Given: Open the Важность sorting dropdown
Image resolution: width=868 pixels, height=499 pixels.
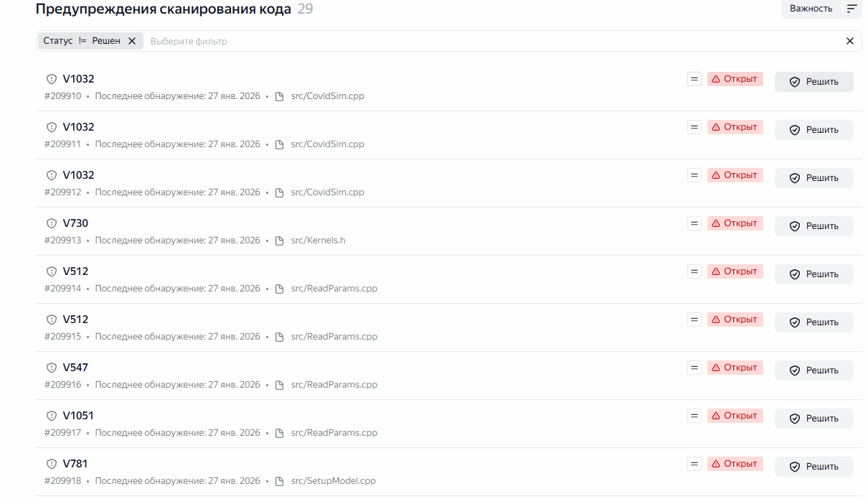Looking at the screenshot, I should pyautogui.click(x=811, y=9).
